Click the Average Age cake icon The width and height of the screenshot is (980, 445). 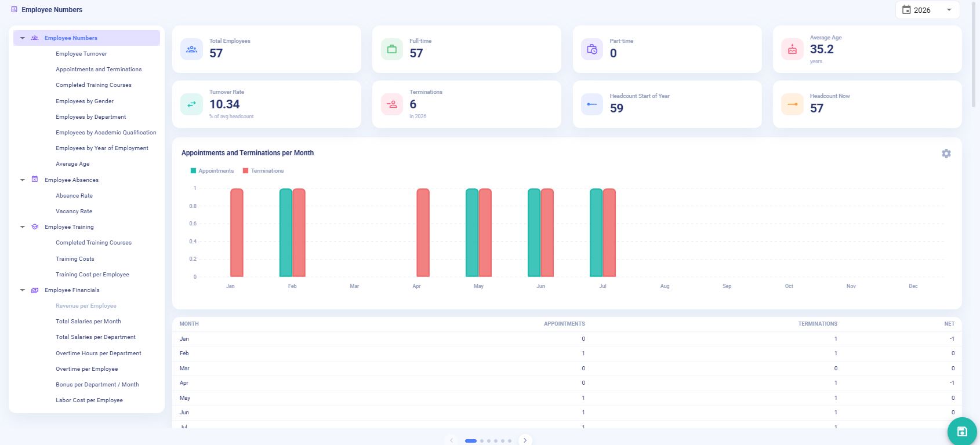pos(792,49)
